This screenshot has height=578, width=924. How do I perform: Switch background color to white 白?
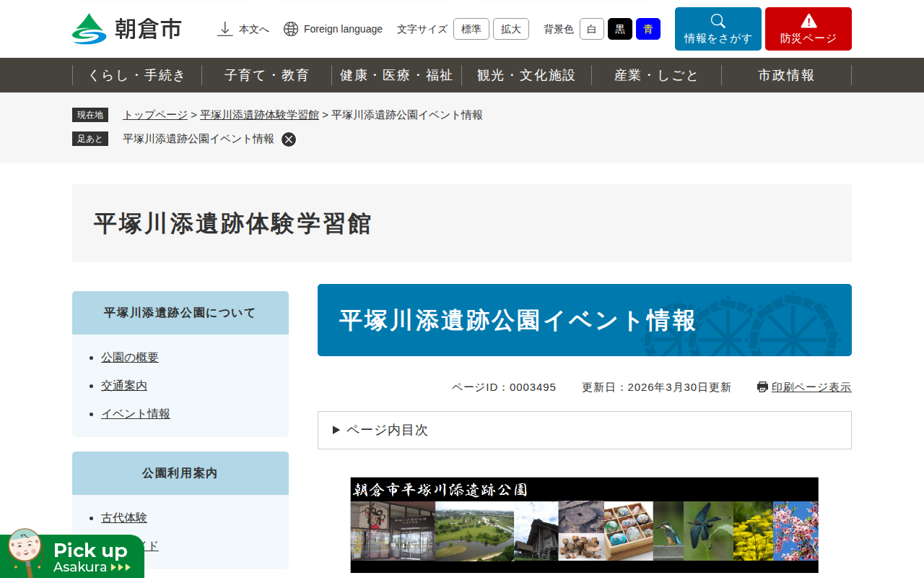pyautogui.click(x=591, y=29)
